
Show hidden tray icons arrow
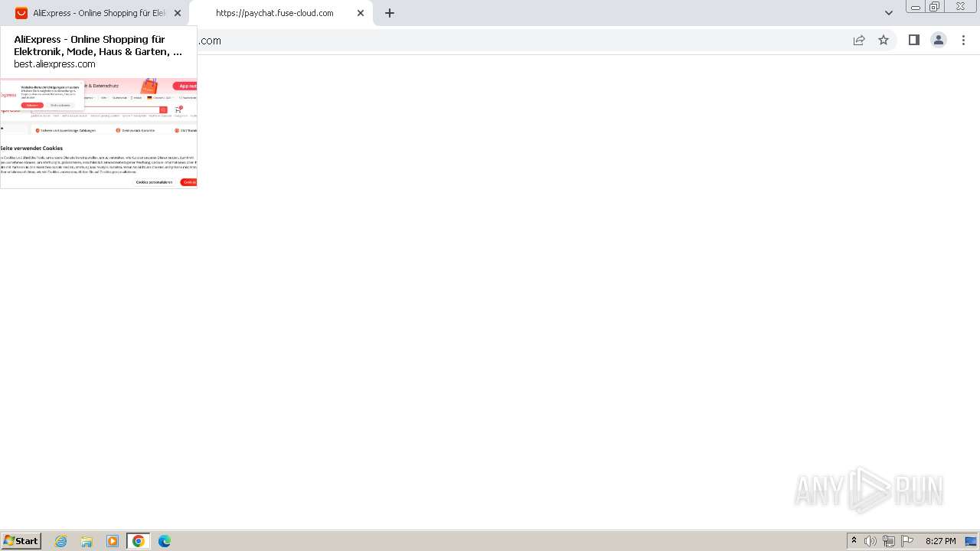tap(854, 541)
